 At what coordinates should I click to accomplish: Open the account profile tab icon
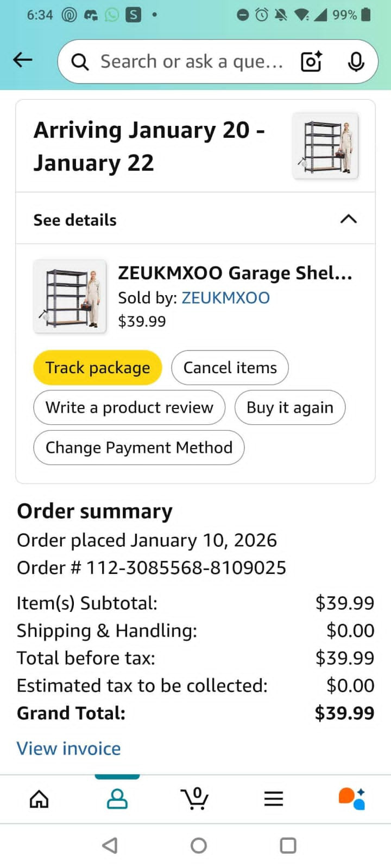click(117, 799)
